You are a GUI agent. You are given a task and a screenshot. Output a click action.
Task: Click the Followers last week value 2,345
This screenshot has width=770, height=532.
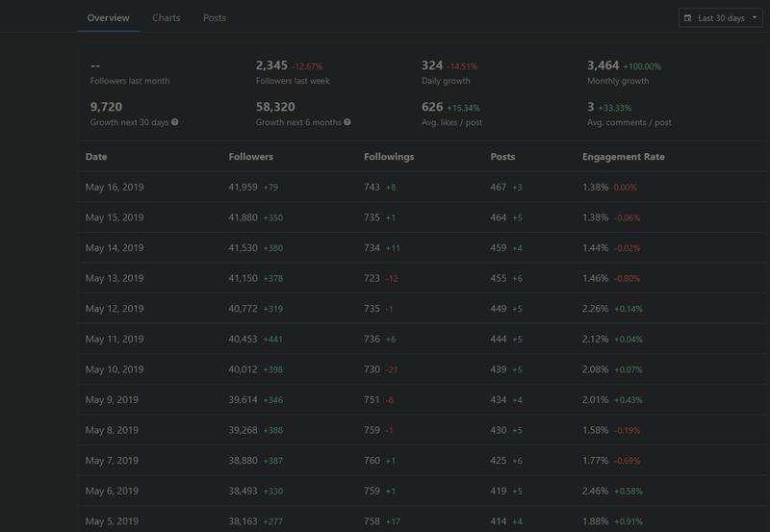click(271, 65)
